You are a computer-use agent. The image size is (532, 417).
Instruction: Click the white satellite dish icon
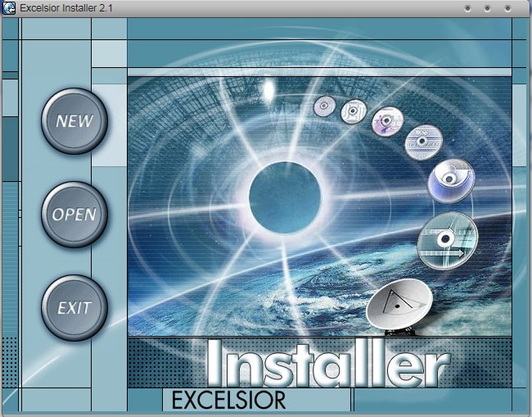click(399, 301)
